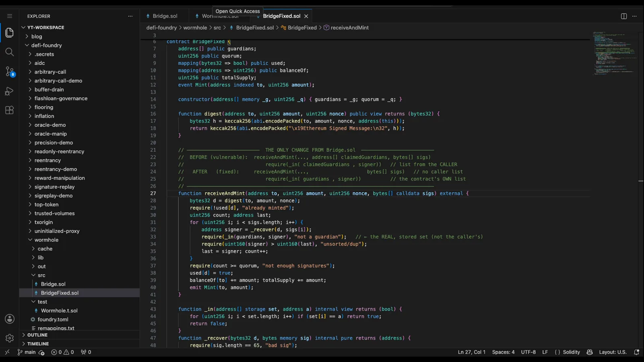Image resolution: width=644 pixels, height=362 pixels.
Task: Expand the flashloan-governance folder
Action: 61,98
